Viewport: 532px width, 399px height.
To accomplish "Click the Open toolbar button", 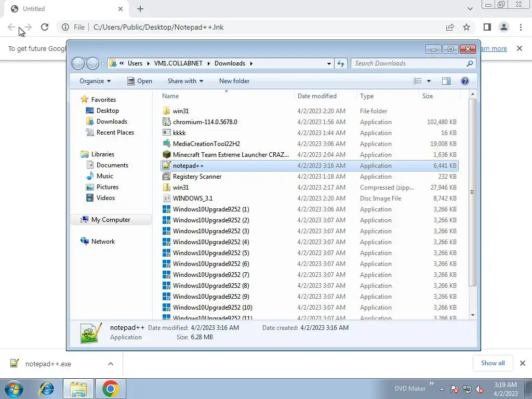I will click(x=140, y=81).
